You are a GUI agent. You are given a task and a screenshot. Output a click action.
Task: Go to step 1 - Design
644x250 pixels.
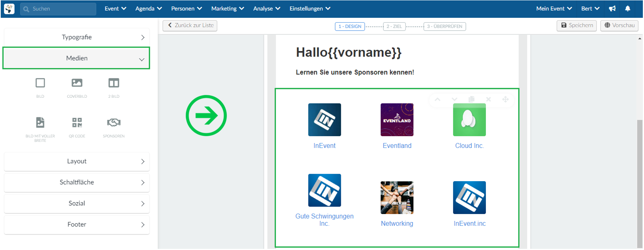[x=350, y=26]
